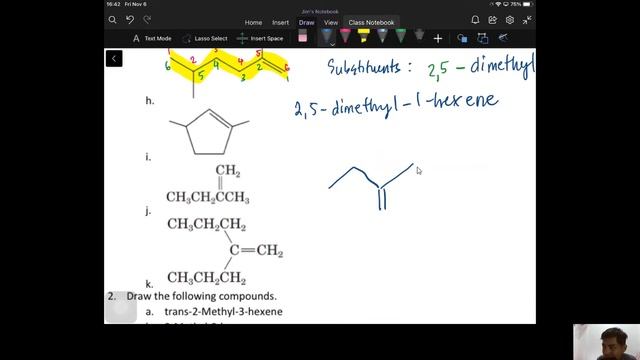640x360 pixels.
Task: Open the search magnifier icon
Action: pos(113,20)
